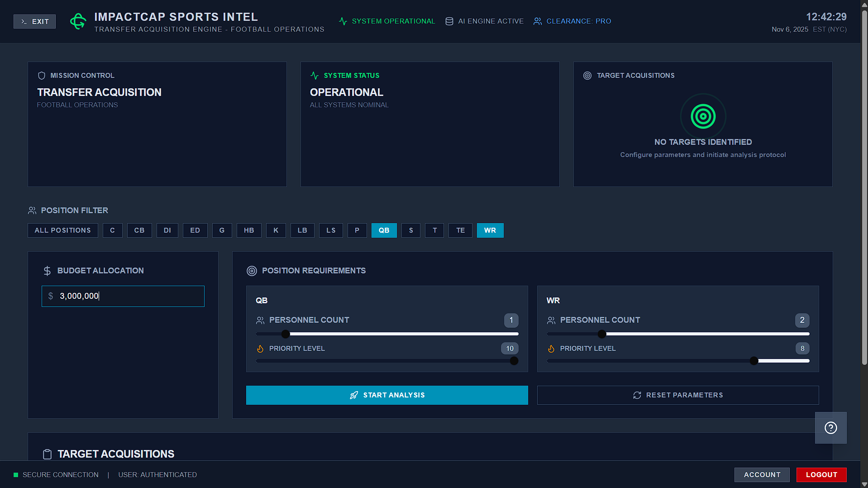
Task: Enable the TE position filter
Action: click(x=460, y=230)
